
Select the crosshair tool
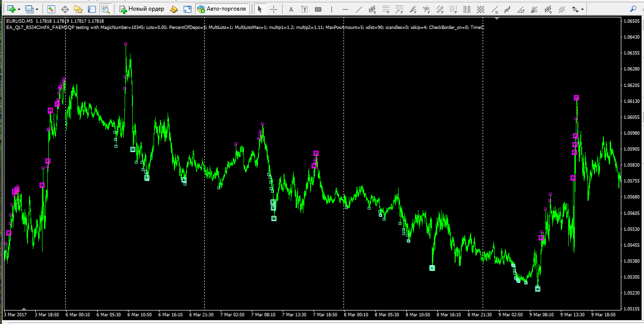tap(273, 9)
